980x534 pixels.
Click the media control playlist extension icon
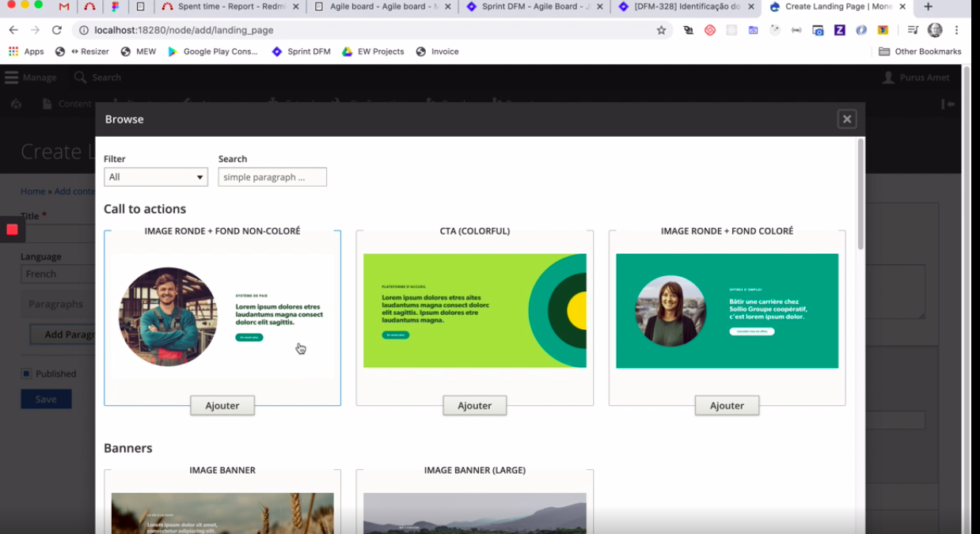click(x=913, y=30)
